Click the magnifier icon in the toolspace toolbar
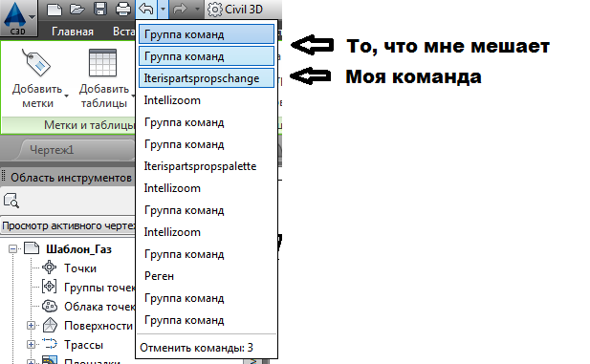The height and width of the screenshot is (364, 590). pyautogui.click(x=11, y=201)
